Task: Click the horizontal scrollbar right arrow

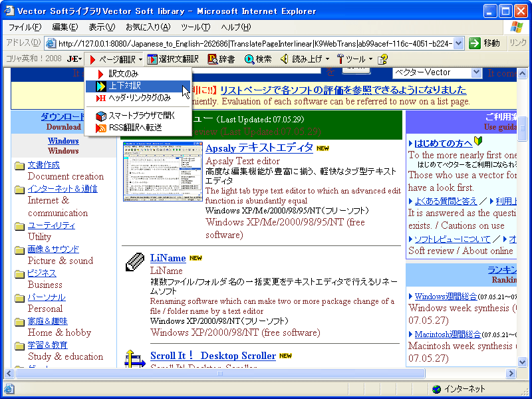Action: (511, 374)
